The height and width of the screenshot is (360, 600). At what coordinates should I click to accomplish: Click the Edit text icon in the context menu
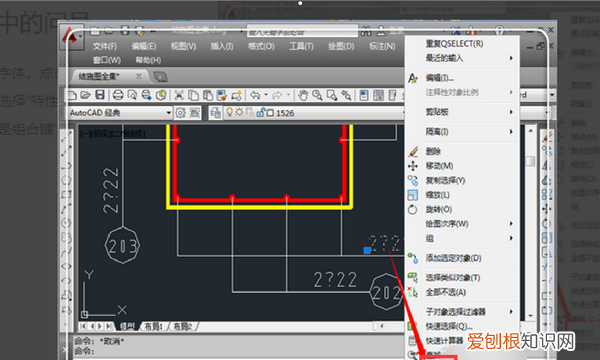point(412,78)
